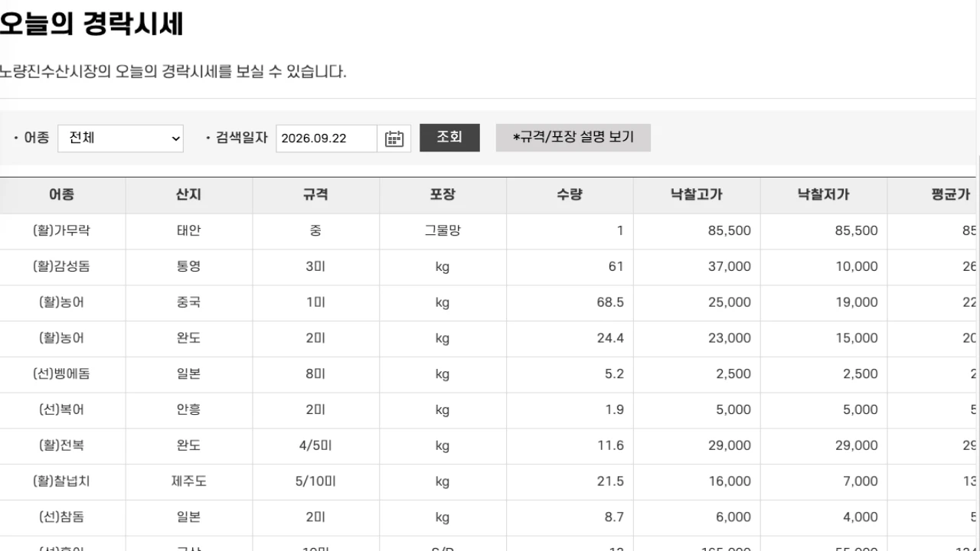Select the (활)전복 species cell

[62, 445]
